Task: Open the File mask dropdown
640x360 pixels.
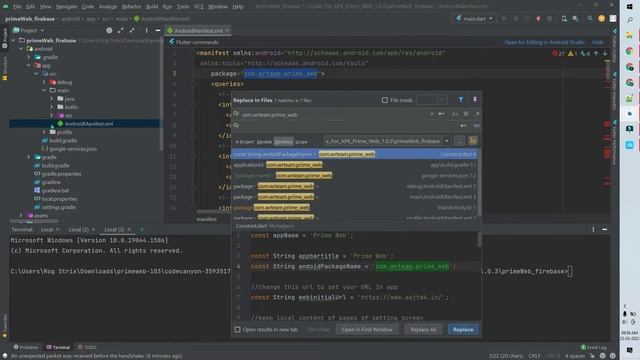Action: (x=442, y=100)
